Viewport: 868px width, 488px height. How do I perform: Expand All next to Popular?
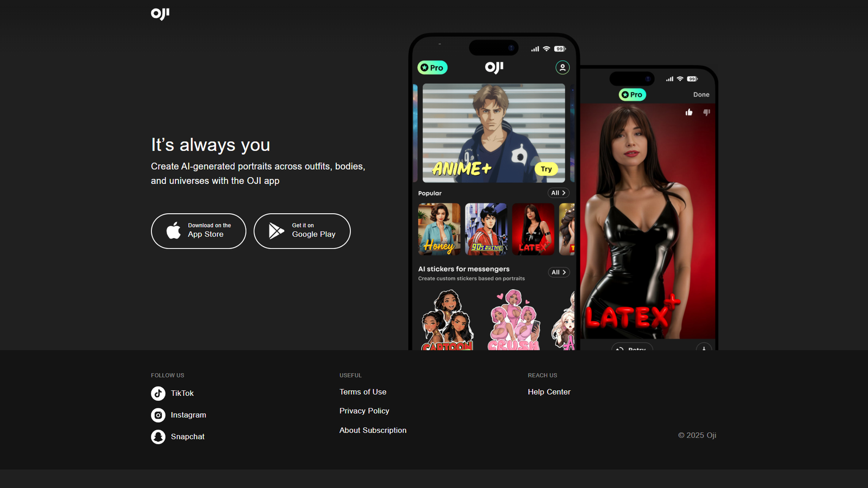point(558,193)
